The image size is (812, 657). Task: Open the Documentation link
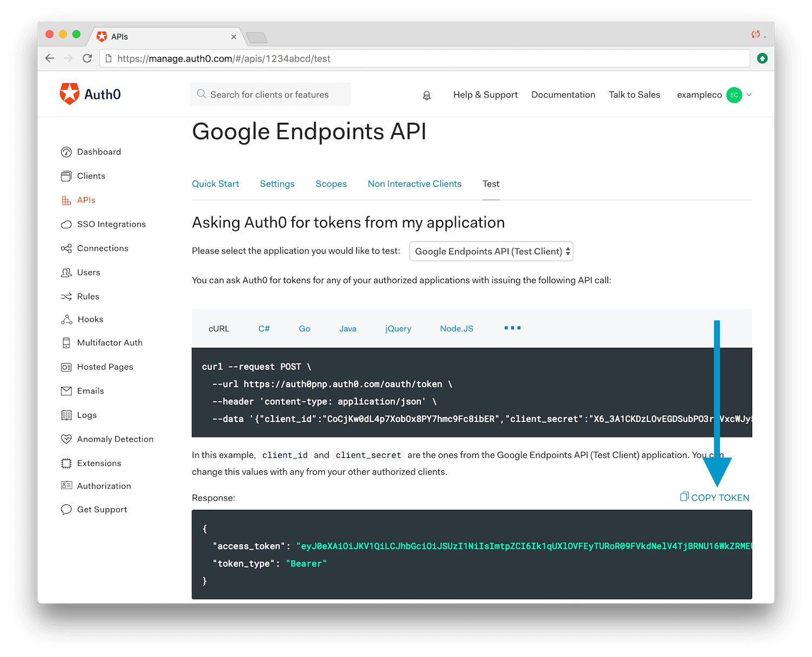point(563,95)
